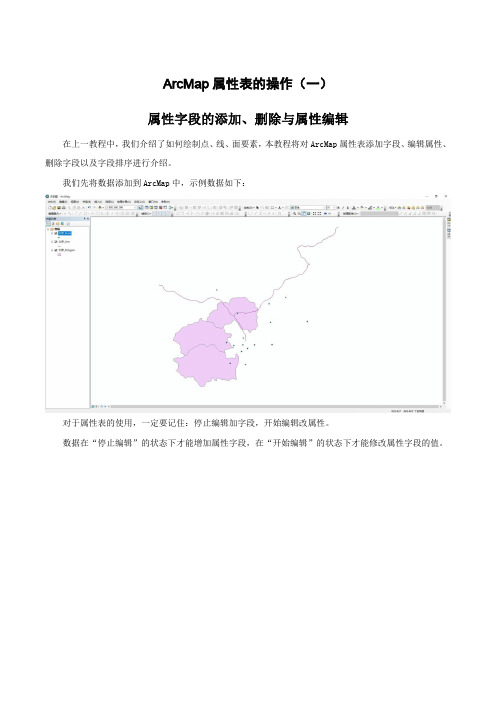The width and height of the screenshot is (496, 702).
Task: Open the Bookmarks menu
Action: tap(86, 202)
